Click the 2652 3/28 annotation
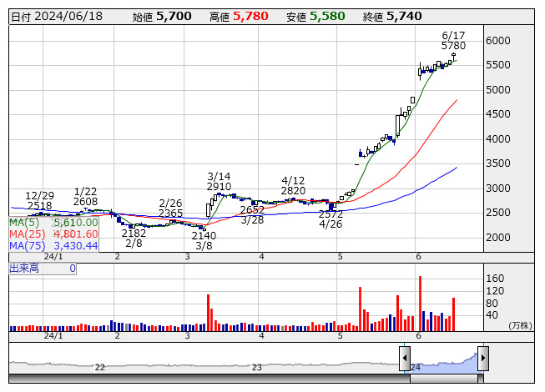 [252, 215]
